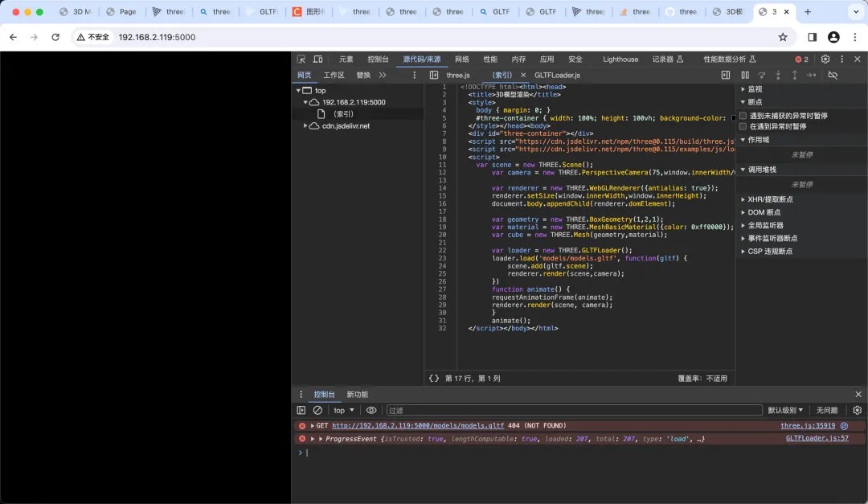Enable pause on caught exceptions checkbox
This screenshot has height=504, width=868.
743,126
